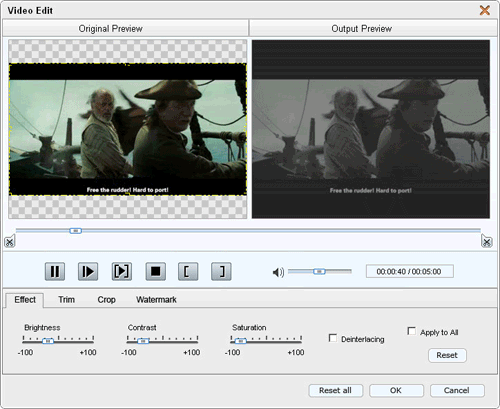
Task: Click the right scissors trim marker
Action: coord(487,241)
